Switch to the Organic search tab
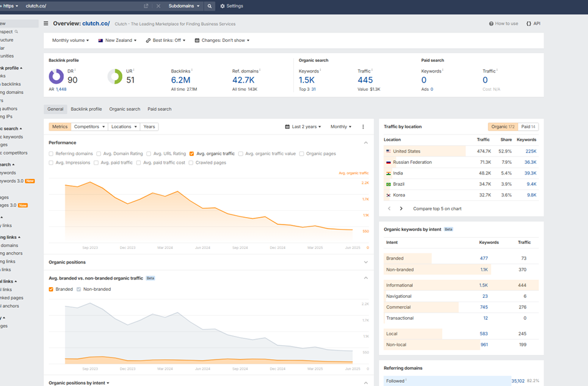The width and height of the screenshot is (588, 386). (125, 109)
